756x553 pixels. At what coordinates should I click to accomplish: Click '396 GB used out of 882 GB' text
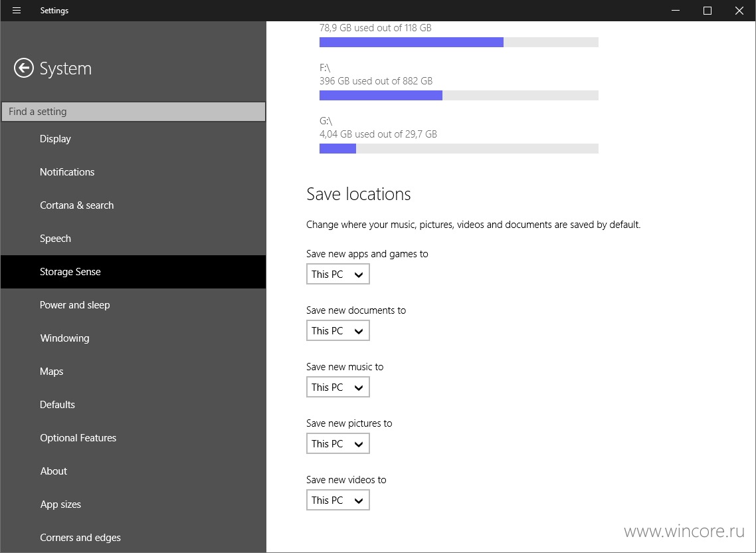click(376, 81)
